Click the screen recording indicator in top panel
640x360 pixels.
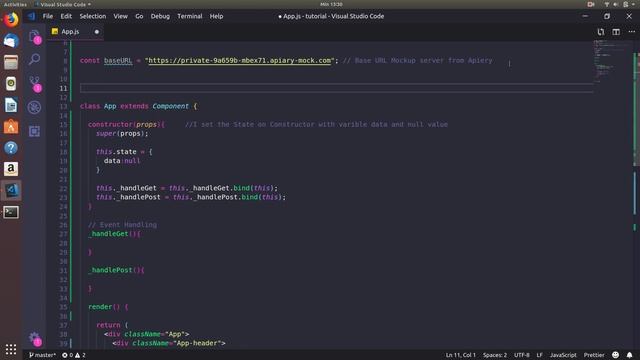click(591, 4)
